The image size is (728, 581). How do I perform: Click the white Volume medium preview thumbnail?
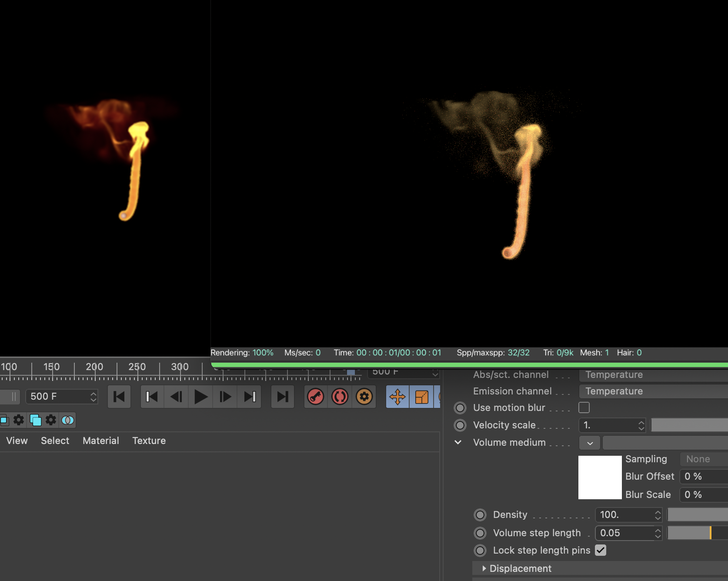(x=600, y=477)
